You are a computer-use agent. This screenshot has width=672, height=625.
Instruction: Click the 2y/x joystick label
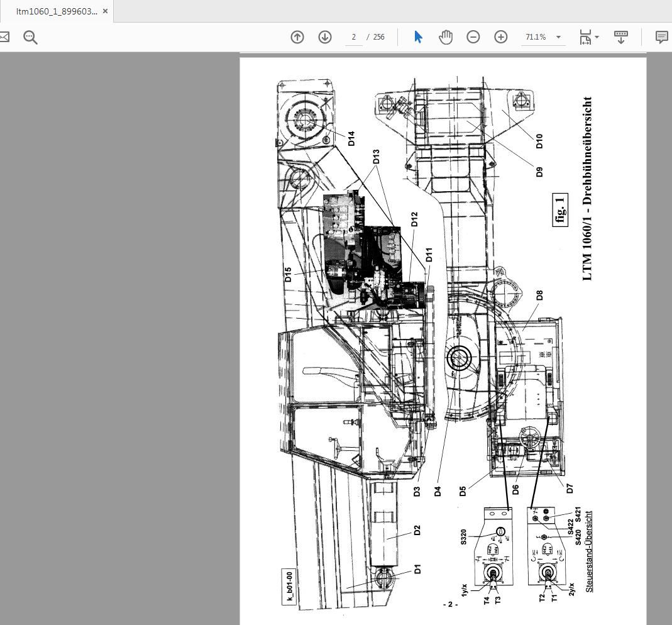tap(571, 589)
